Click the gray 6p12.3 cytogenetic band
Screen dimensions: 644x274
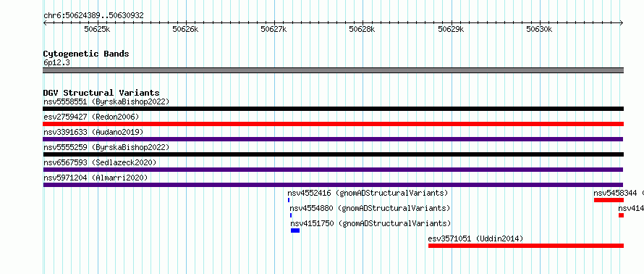pyautogui.click(x=333, y=70)
